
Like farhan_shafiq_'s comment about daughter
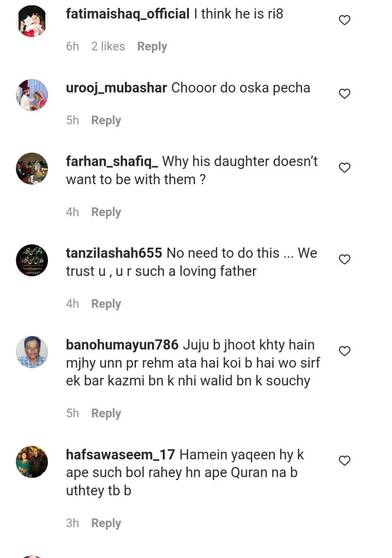click(x=344, y=168)
